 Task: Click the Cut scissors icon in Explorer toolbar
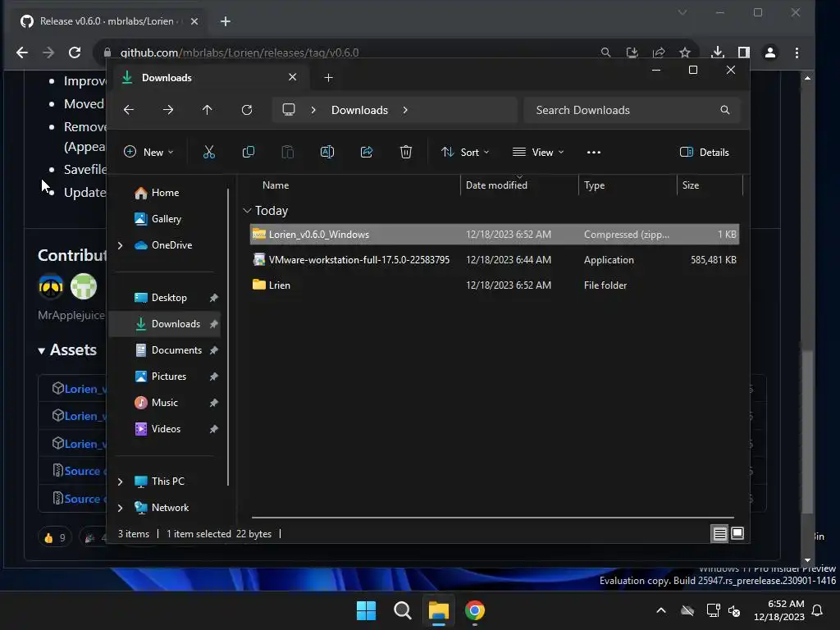[x=209, y=152]
